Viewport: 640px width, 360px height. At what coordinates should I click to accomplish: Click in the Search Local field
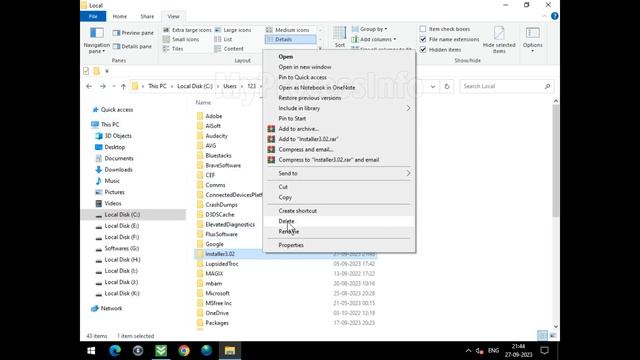coord(501,87)
